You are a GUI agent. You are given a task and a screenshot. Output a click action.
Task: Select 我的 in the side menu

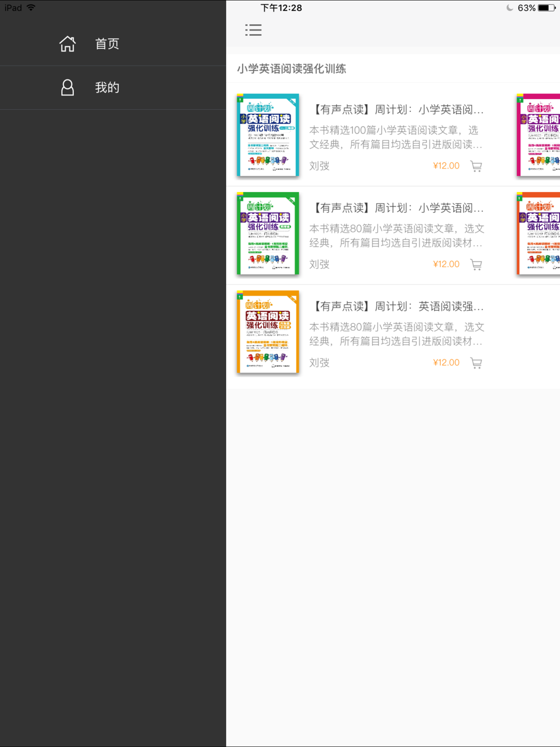[107, 87]
